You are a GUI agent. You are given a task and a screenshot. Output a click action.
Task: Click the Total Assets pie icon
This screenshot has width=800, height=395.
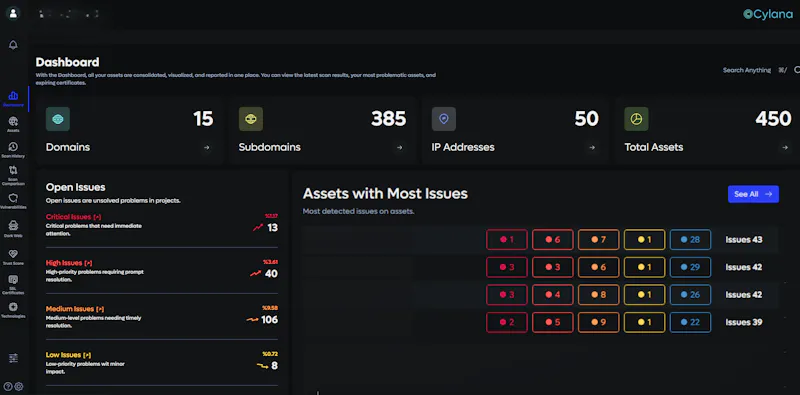point(636,119)
